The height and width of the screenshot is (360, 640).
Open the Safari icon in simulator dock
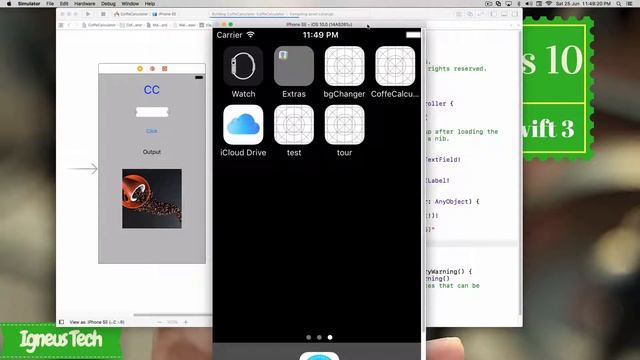pos(319,356)
